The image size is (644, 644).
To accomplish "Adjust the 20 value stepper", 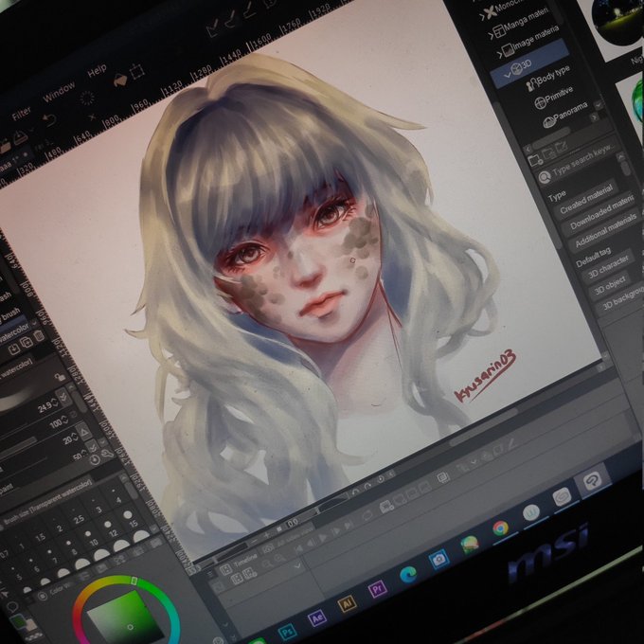I will coord(75,437).
